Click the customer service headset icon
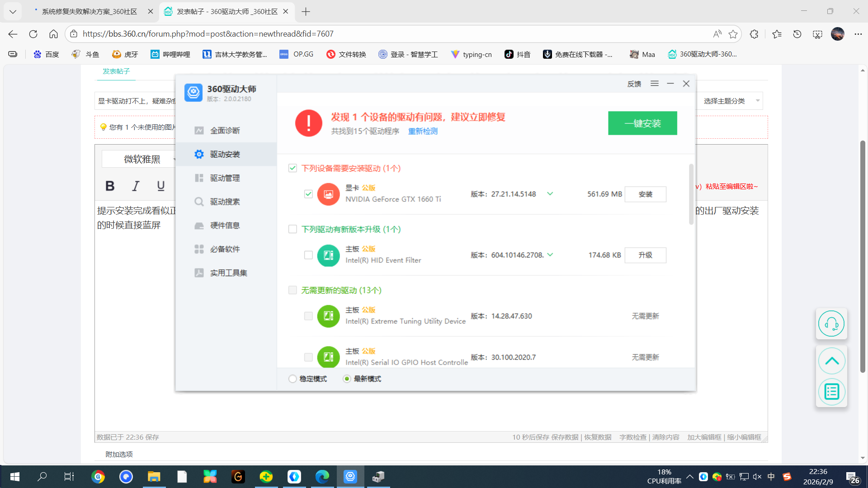The height and width of the screenshot is (488, 868). click(x=831, y=324)
